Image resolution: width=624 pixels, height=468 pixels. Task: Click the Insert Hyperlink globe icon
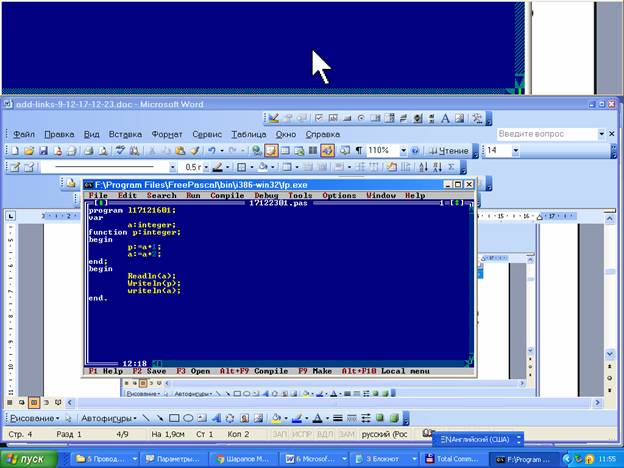pos(257,151)
